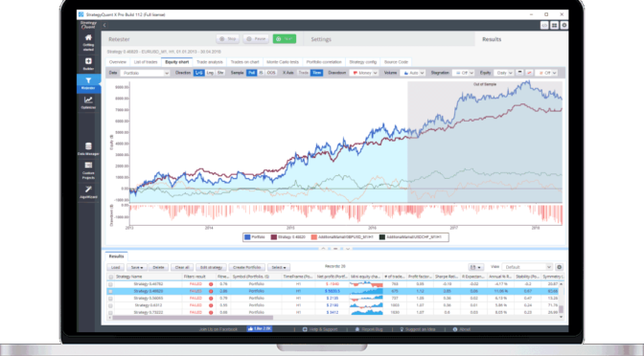Click the grid layout icon top right

[x=554, y=26]
